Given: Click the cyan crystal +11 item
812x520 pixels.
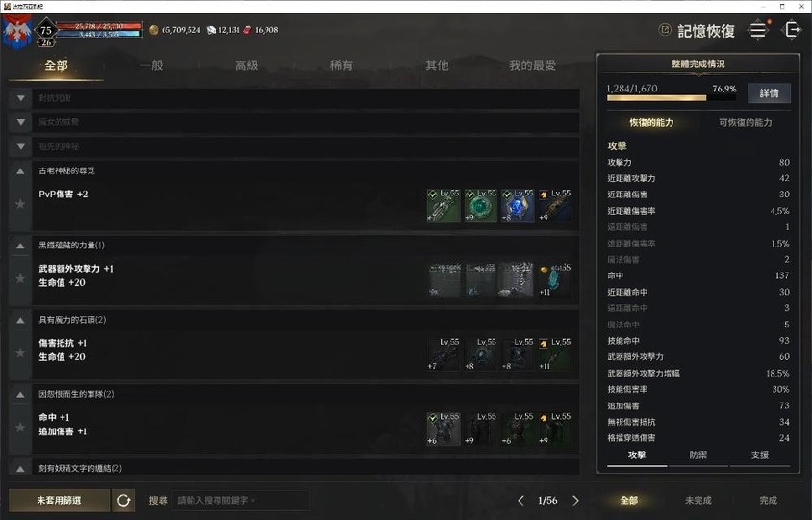Looking at the screenshot, I should point(554,280).
